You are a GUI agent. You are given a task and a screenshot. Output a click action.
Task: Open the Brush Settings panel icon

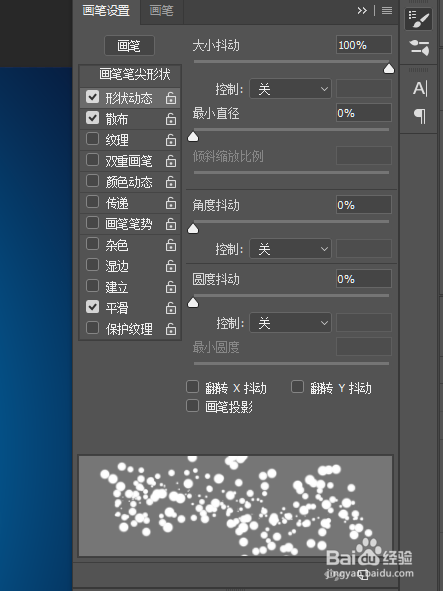[x=418, y=19]
